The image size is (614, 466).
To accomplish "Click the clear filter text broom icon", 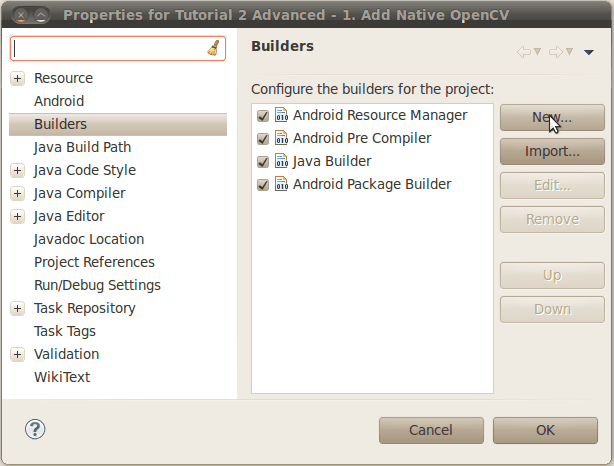I will click(x=213, y=48).
